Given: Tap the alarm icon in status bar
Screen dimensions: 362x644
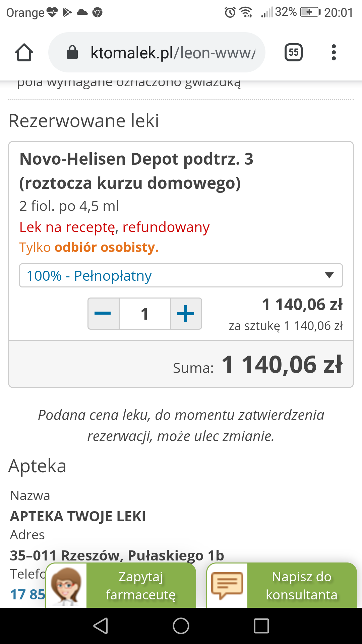Looking at the screenshot, I should pos(230,12).
